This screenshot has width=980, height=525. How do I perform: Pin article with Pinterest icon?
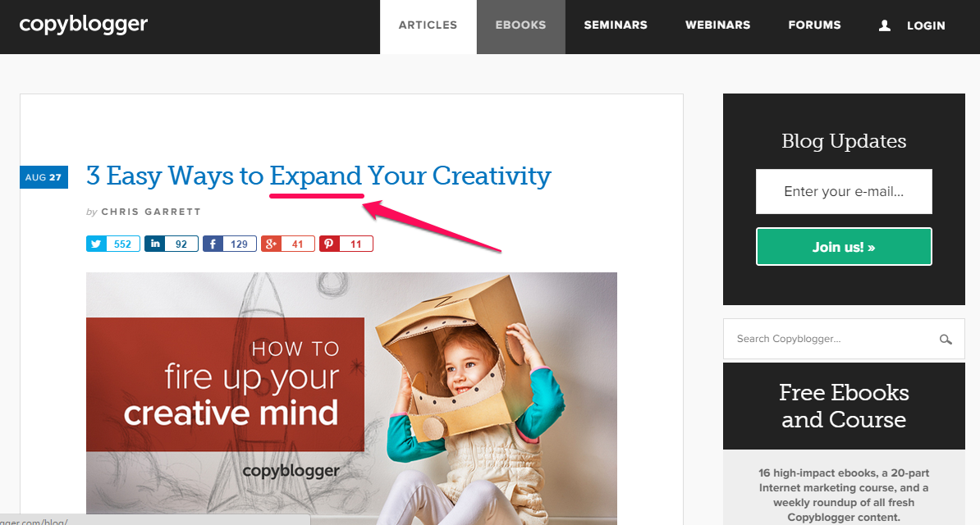point(329,244)
